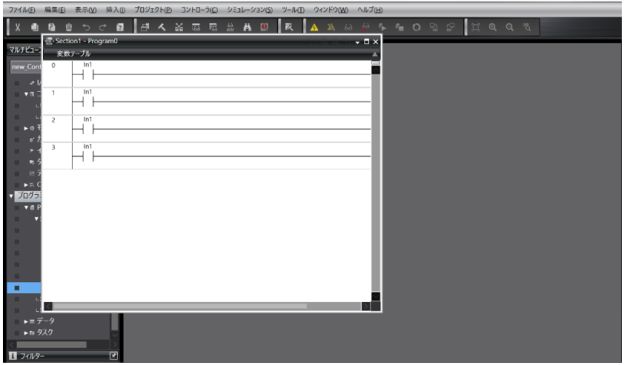
Task: Select the In1 contact on rung 1
Action: click(88, 102)
